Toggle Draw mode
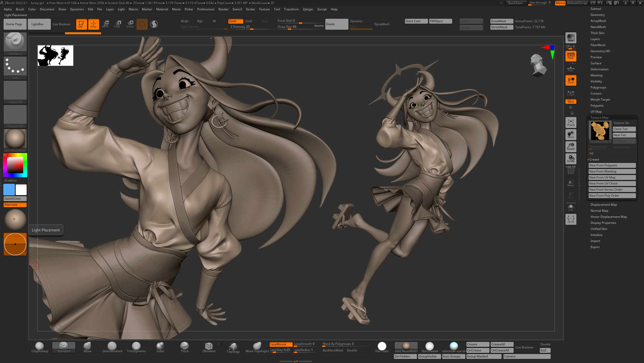 [93, 24]
